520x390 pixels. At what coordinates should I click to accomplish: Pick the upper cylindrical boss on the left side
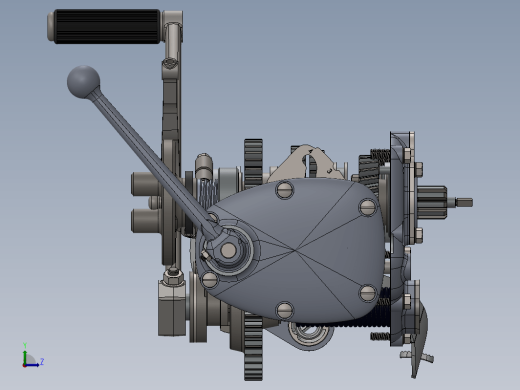(x=147, y=184)
